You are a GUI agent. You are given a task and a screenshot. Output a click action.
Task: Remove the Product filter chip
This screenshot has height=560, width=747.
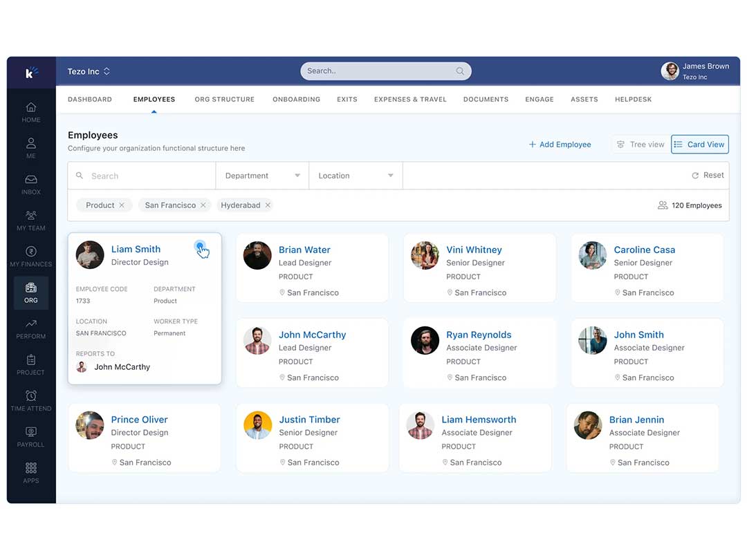[122, 205]
